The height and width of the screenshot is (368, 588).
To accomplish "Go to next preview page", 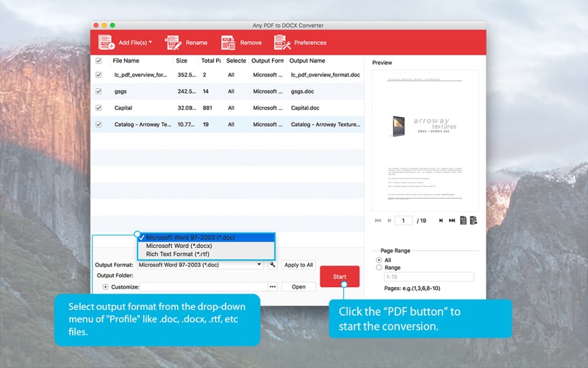I will [440, 220].
